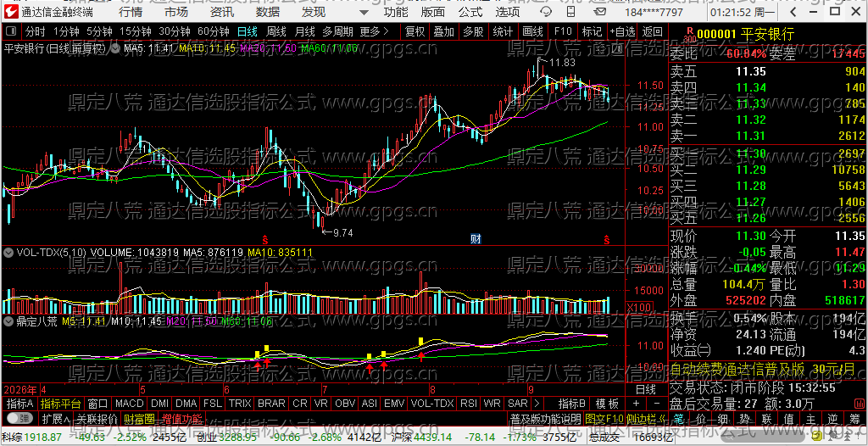
Task: Collapse the main K-line chart header arrow
Action: [x=114, y=49]
